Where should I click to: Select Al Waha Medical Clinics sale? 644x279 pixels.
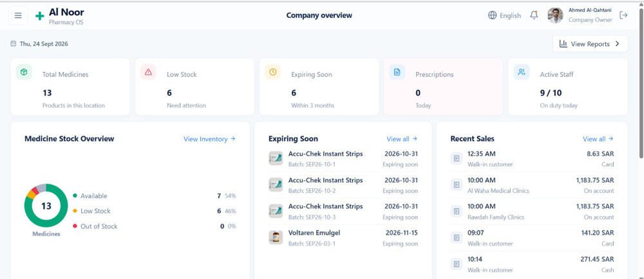point(533,185)
